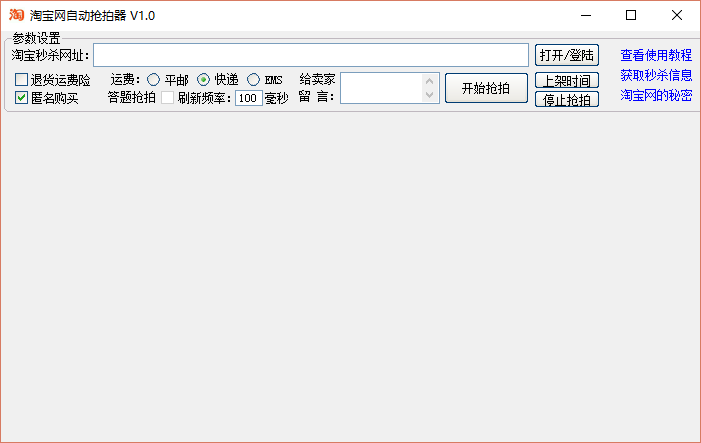Screen dimensions: 701x443
Task: Select the 快递 shipping radio button
Action: tap(204, 80)
